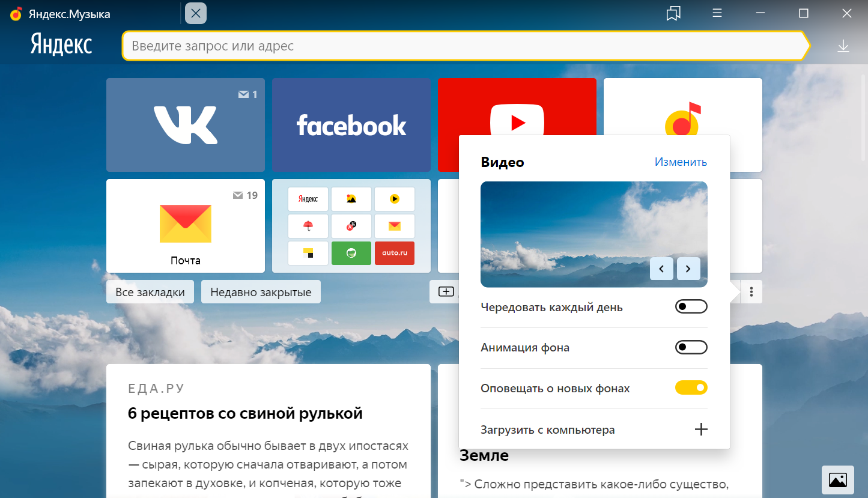The image size is (868, 498).
Task: Click the add-site plus button under tiles
Action: 446,292
